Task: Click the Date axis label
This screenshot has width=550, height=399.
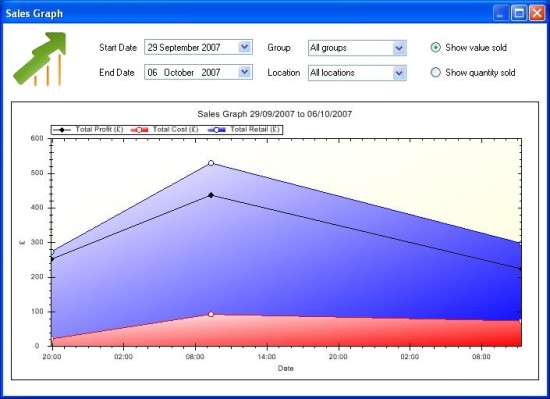Action: click(x=286, y=368)
